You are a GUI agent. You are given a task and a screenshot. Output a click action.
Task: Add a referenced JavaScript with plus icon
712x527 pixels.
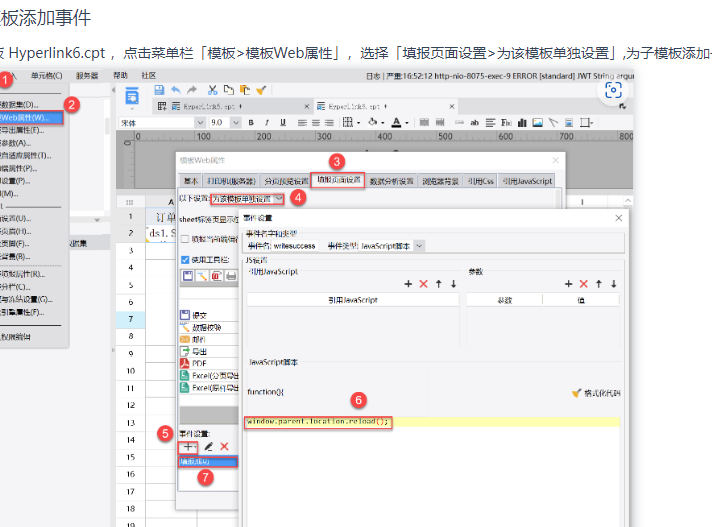click(408, 284)
